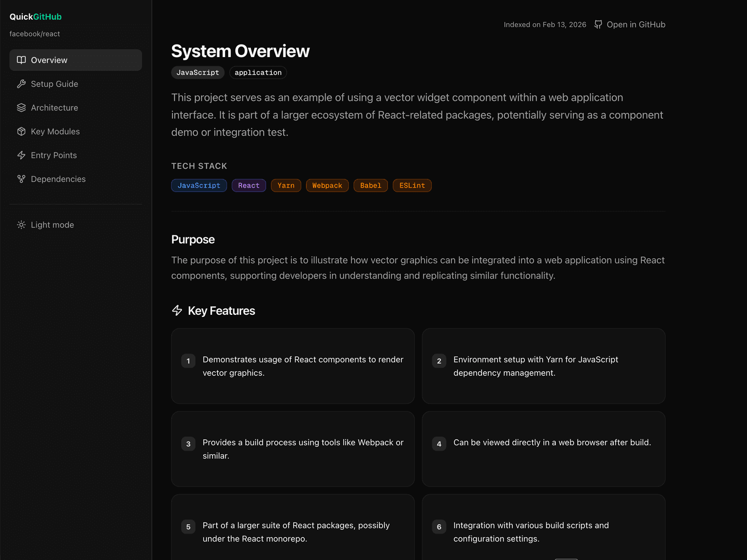The height and width of the screenshot is (560, 747).
Task: Select the Overview book icon
Action: (21, 60)
